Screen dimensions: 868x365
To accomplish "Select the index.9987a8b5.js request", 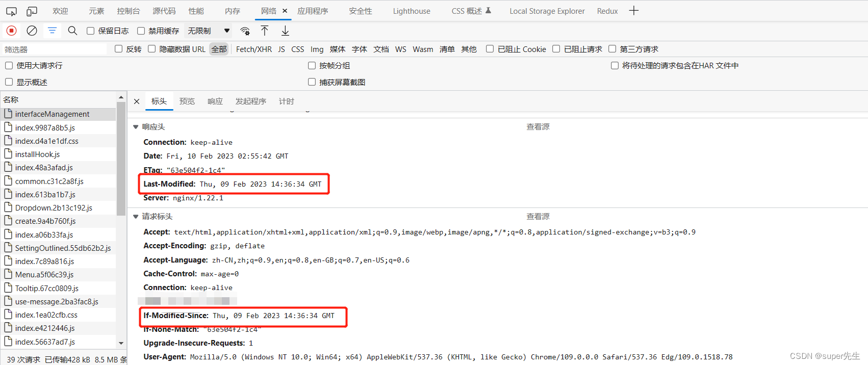I will [x=58, y=127].
